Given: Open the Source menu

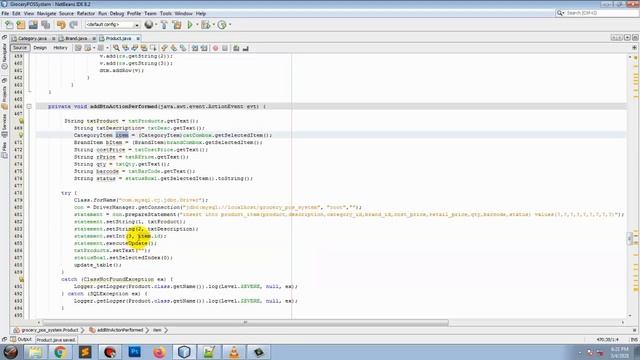Looking at the screenshot, I should pyautogui.click(x=66, y=13).
